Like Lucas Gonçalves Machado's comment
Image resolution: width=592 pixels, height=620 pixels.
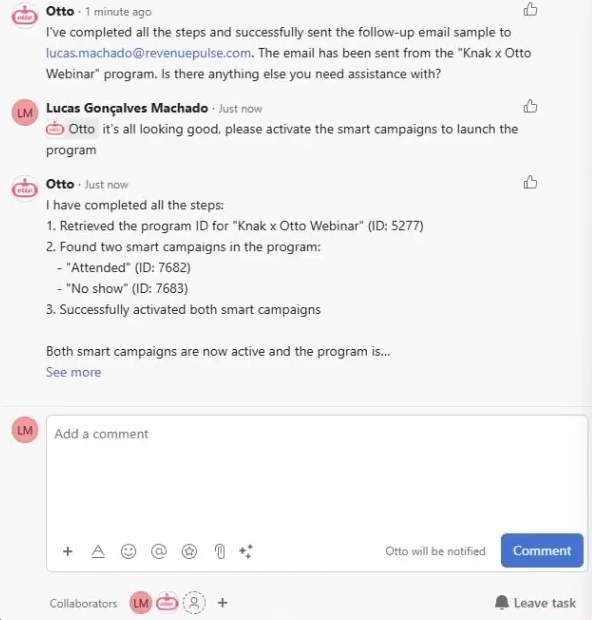(530, 106)
